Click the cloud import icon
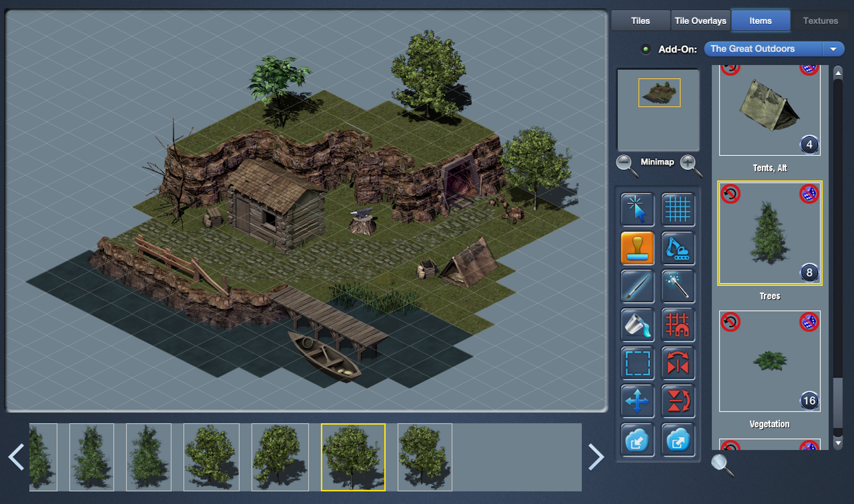Screen dimensions: 854x504 click(x=637, y=439)
